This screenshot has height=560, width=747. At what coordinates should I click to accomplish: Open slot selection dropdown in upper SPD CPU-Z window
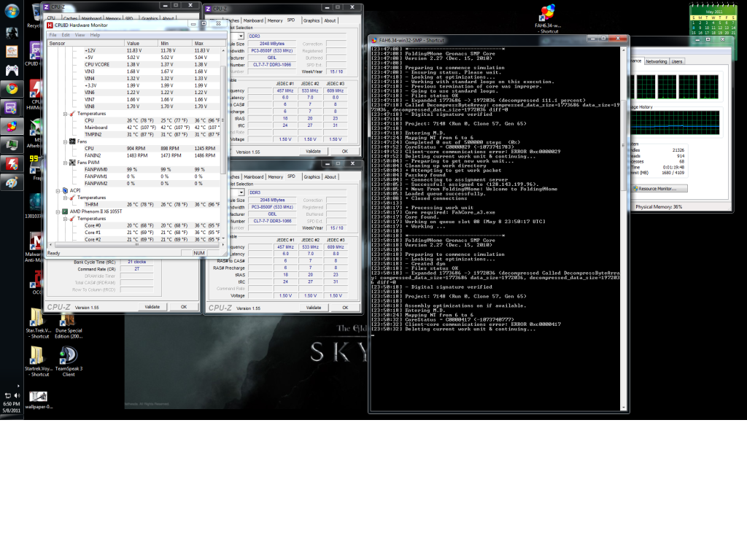[241, 36]
